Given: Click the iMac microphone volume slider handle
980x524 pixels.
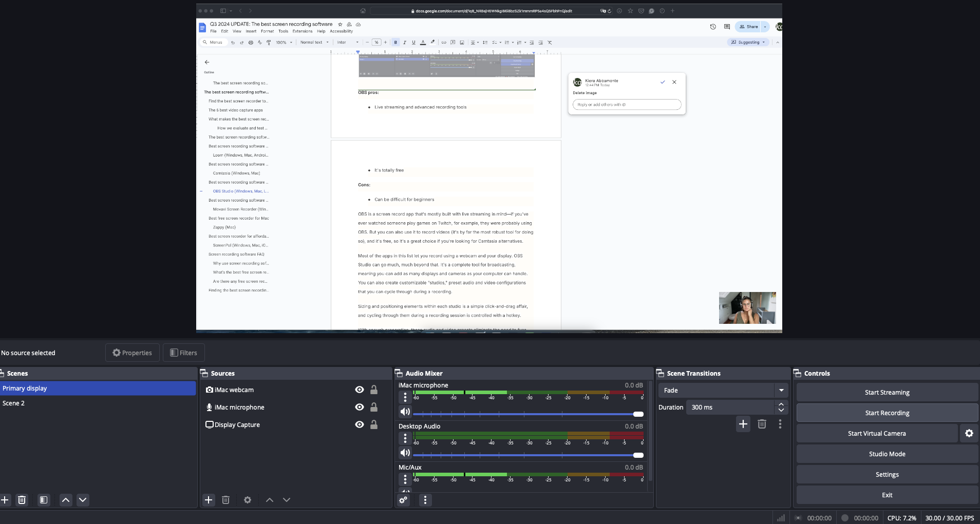Looking at the screenshot, I should [638, 414].
